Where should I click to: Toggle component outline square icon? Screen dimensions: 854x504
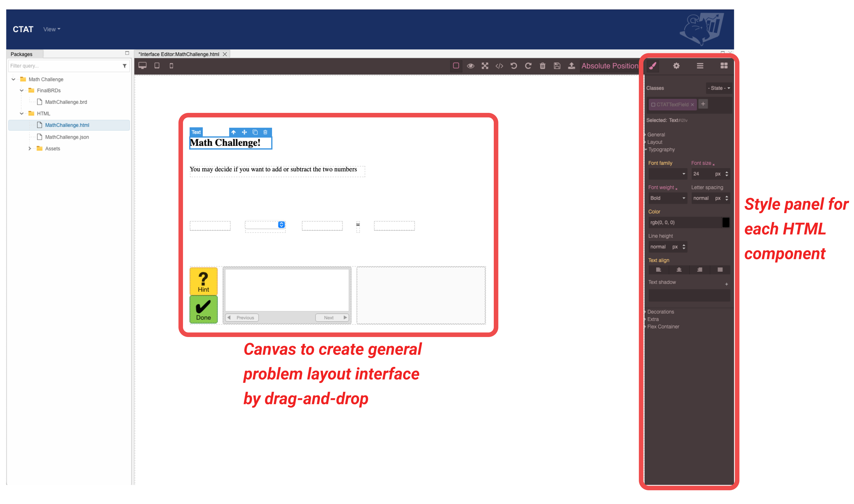(456, 66)
